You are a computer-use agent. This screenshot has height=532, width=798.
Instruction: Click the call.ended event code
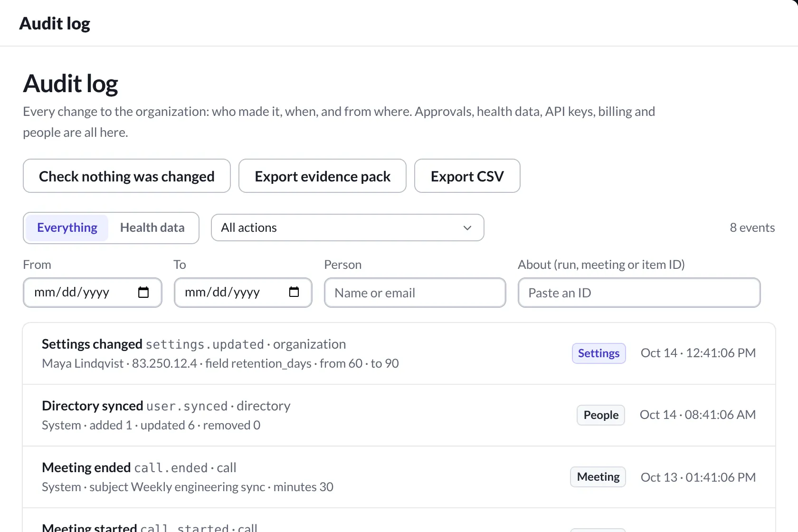click(171, 468)
